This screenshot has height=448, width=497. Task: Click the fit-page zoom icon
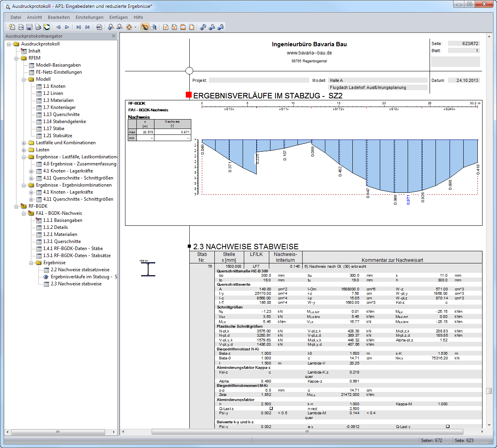tap(129, 27)
